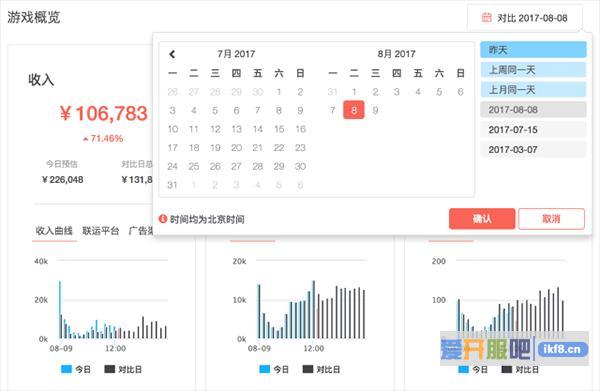This screenshot has width=600, height=391.
Task: Click the info icon beside 时间均为北京时间
Action: pos(163,219)
